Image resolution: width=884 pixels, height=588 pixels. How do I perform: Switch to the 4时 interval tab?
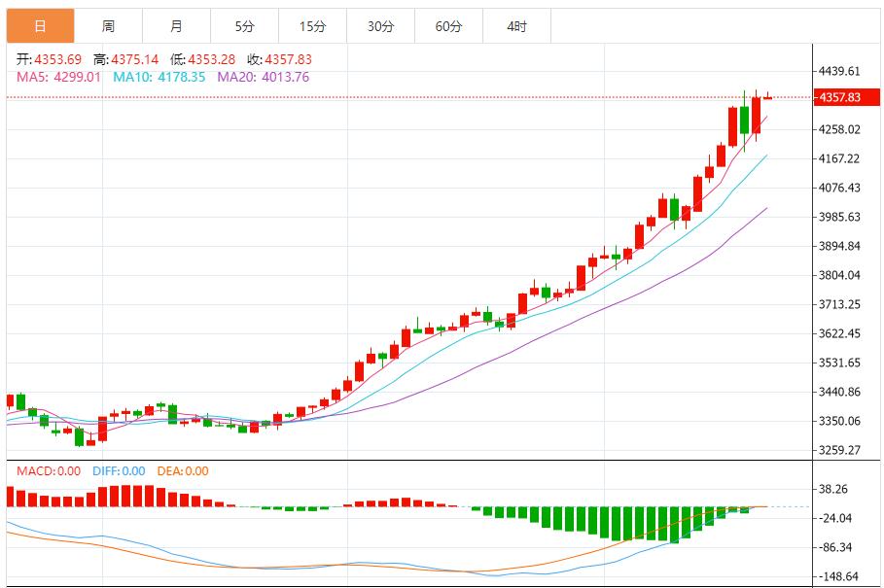(x=516, y=26)
